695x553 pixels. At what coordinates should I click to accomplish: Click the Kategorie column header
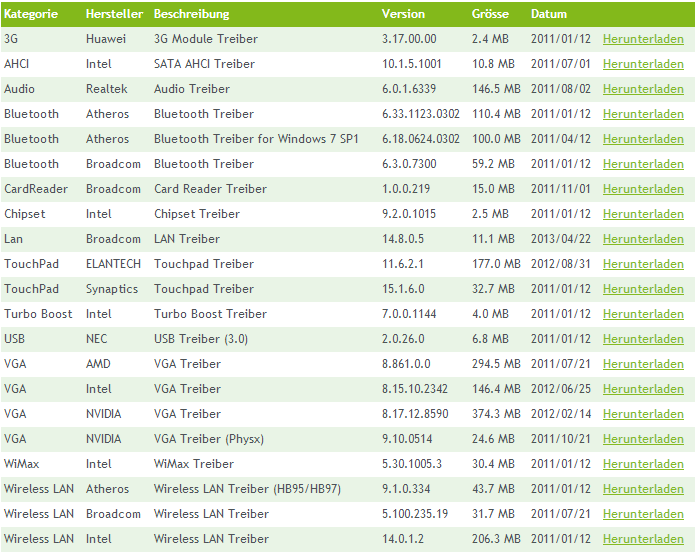coord(31,14)
